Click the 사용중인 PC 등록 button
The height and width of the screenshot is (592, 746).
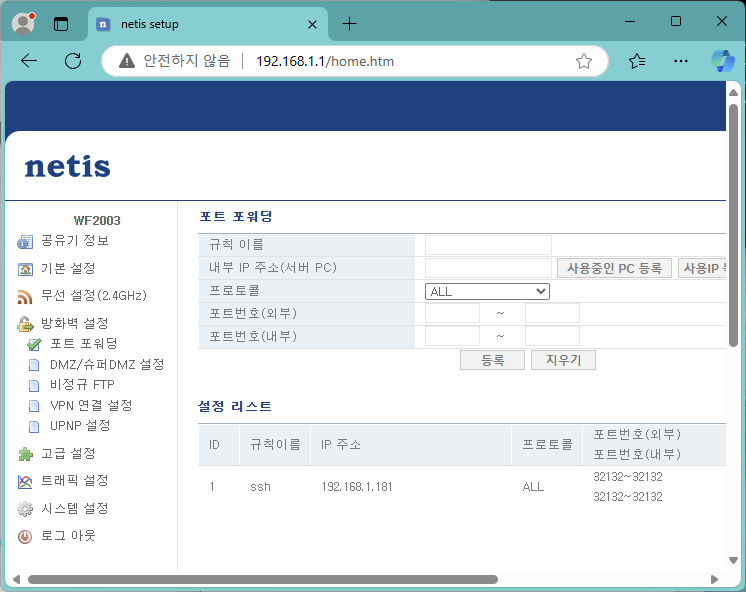(x=614, y=268)
